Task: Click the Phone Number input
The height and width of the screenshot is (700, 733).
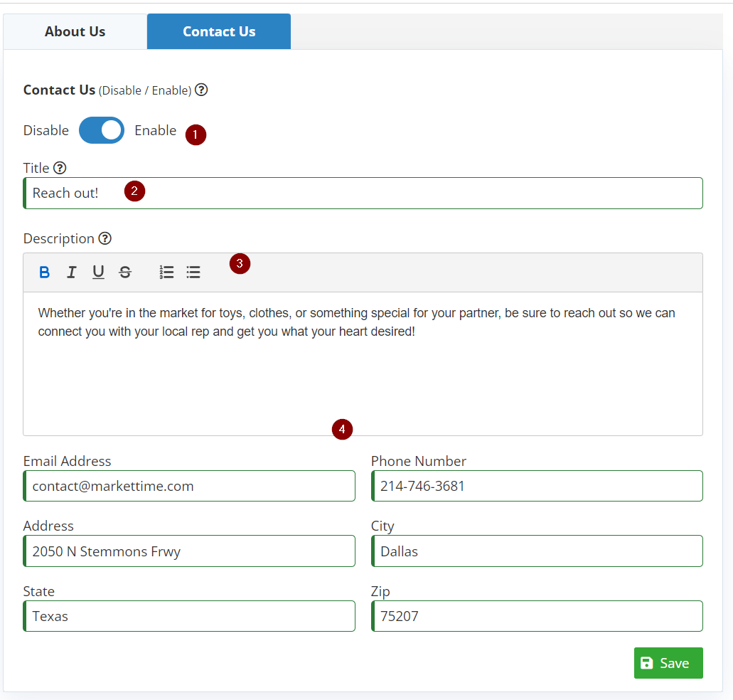Action: click(537, 486)
